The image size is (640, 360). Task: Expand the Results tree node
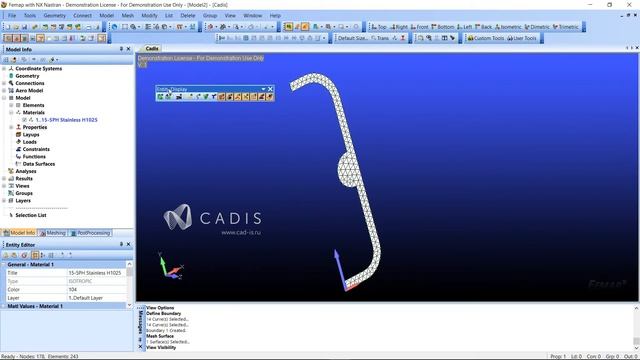[4, 179]
